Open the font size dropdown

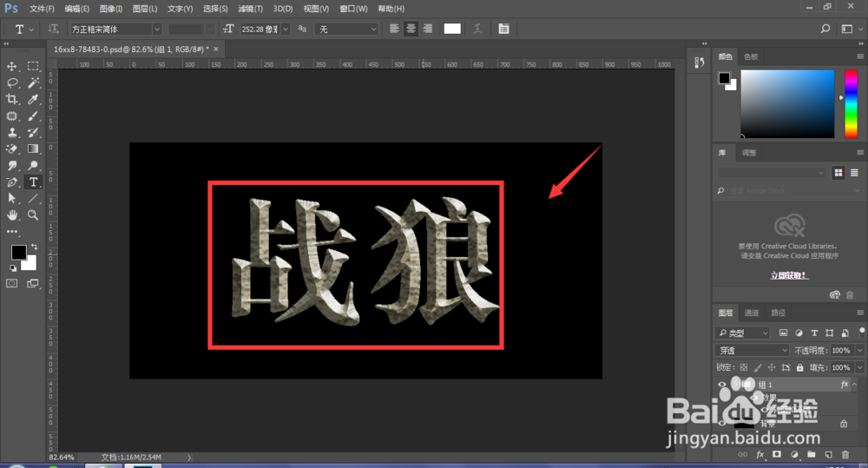click(x=286, y=29)
